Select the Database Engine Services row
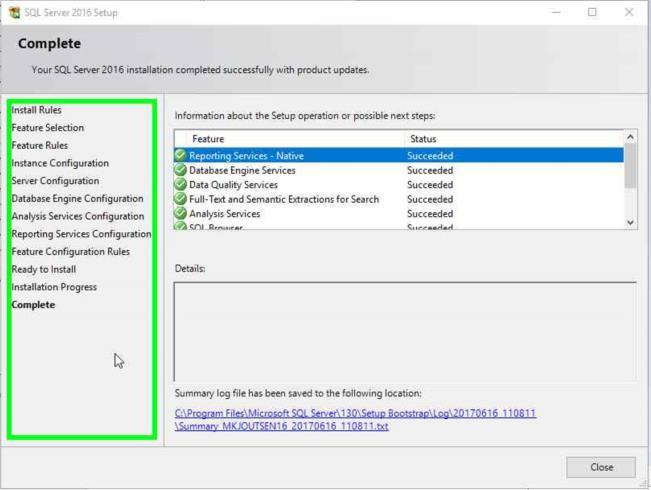Screen dimensions: 651x490 [x=399, y=170]
